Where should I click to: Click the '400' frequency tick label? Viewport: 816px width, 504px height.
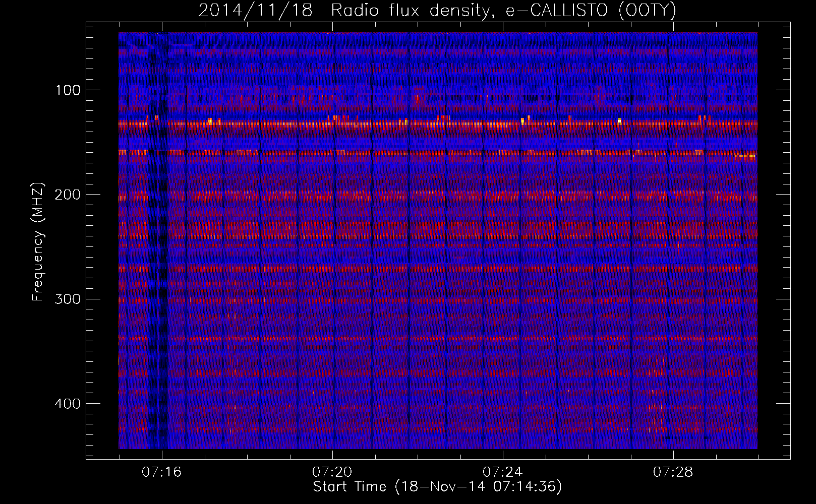coord(68,404)
